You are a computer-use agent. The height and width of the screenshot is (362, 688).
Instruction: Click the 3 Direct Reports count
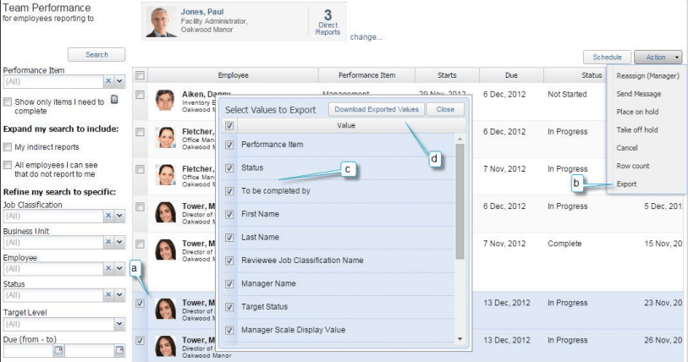click(328, 23)
